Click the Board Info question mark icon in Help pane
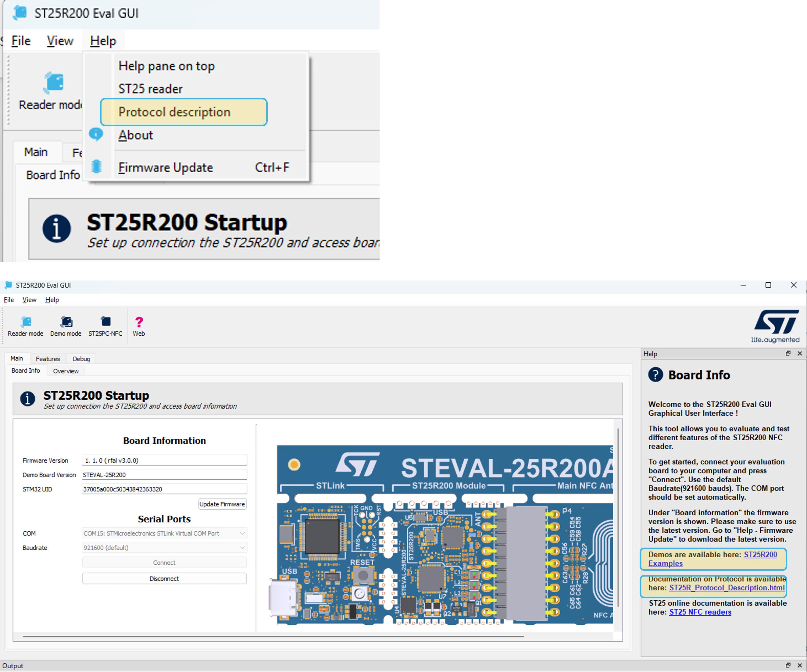The image size is (807, 672). click(655, 375)
